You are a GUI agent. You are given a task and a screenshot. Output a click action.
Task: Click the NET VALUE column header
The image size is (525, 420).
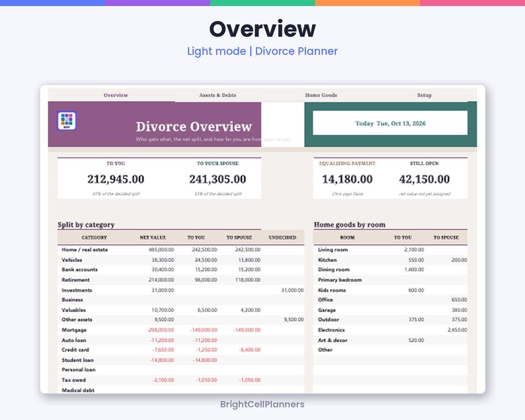(x=153, y=237)
